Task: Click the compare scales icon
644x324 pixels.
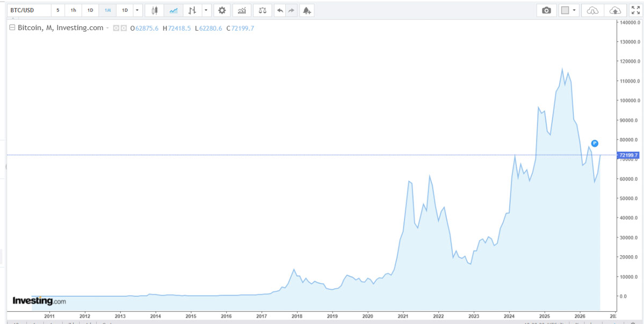Action: point(263,10)
